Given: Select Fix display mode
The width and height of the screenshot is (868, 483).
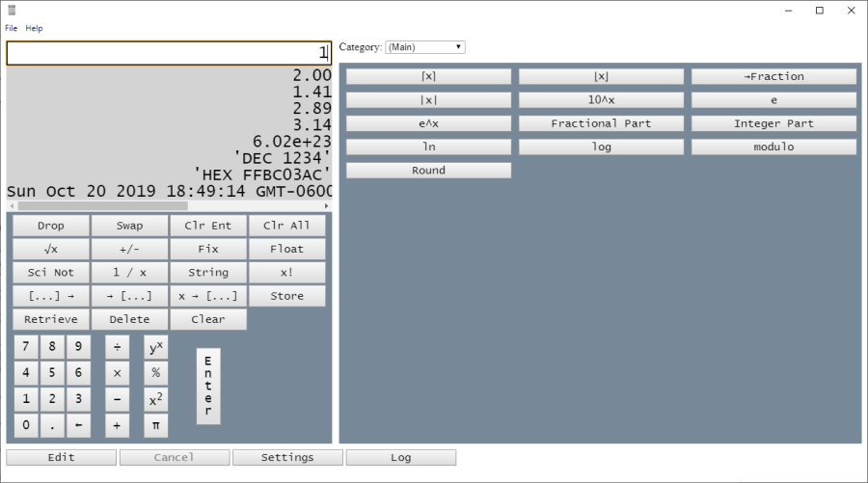Looking at the screenshot, I should pos(208,249).
